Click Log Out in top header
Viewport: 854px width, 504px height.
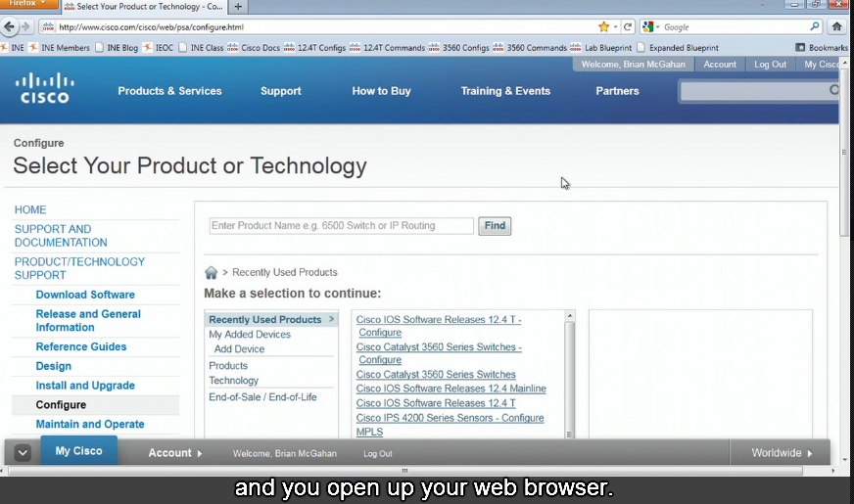(x=770, y=65)
